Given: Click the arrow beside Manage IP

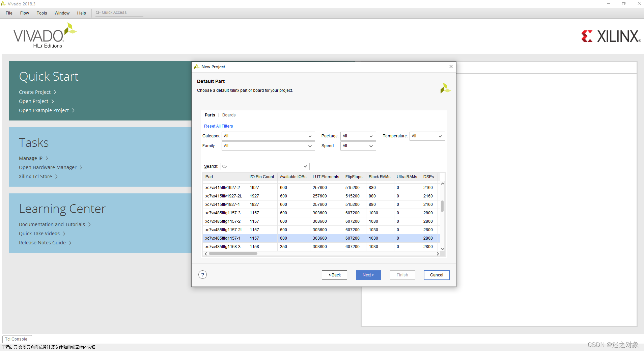Looking at the screenshot, I should pyautogui.click(x=47, y=158).
